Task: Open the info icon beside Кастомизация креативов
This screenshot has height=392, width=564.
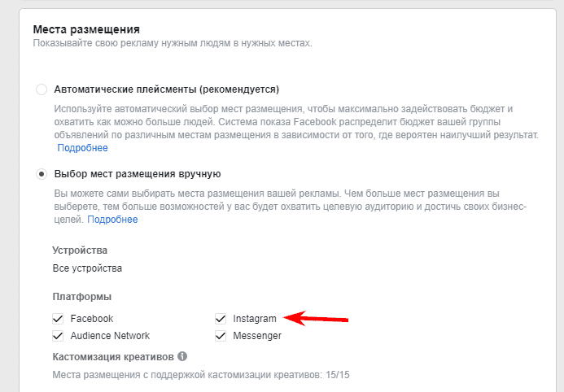Action: point(182,356)
